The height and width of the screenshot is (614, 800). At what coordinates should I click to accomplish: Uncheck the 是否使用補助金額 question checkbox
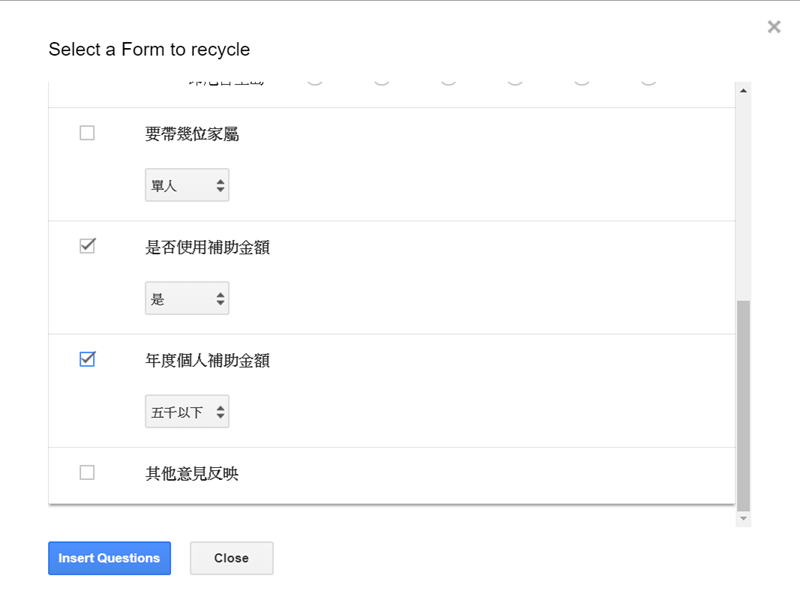tap(87, 246)
